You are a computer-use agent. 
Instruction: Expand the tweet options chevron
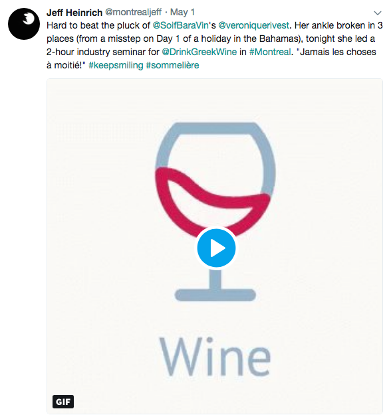pos(377,13)
